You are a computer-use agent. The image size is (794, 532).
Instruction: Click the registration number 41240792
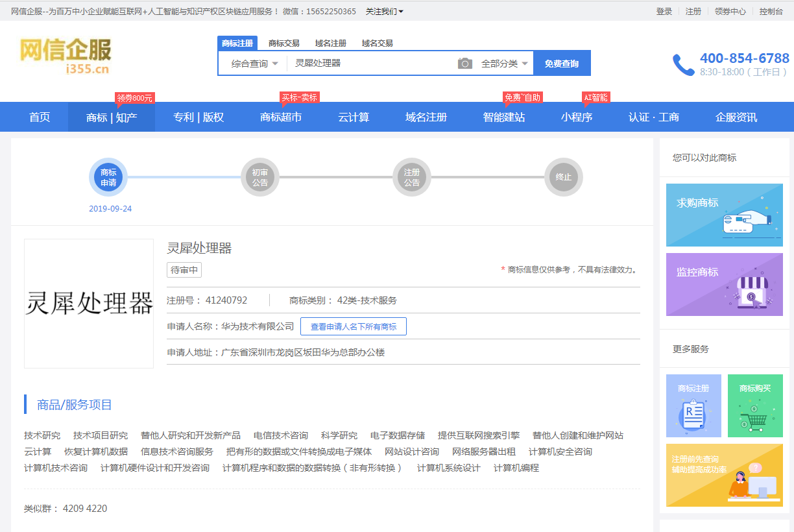[226, 300]
